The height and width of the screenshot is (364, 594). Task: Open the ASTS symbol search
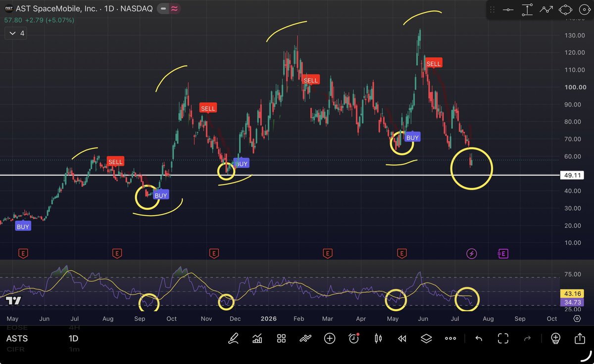(17, 339)
